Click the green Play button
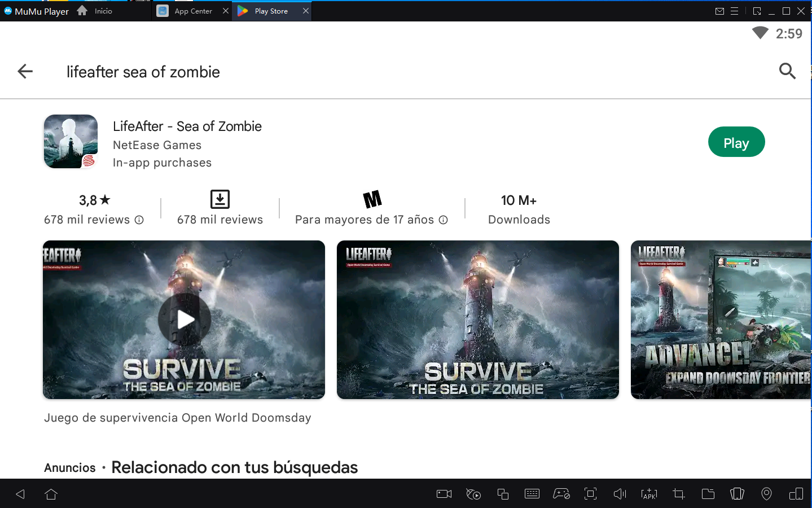 [736, 142]
